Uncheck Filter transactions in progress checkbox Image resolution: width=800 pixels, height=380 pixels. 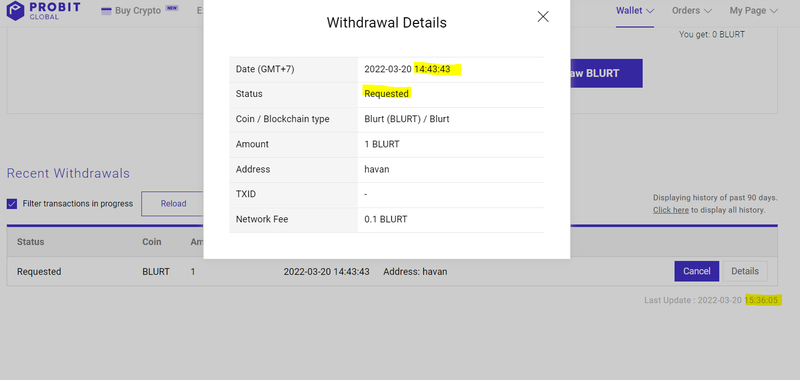tap(12, 204)
